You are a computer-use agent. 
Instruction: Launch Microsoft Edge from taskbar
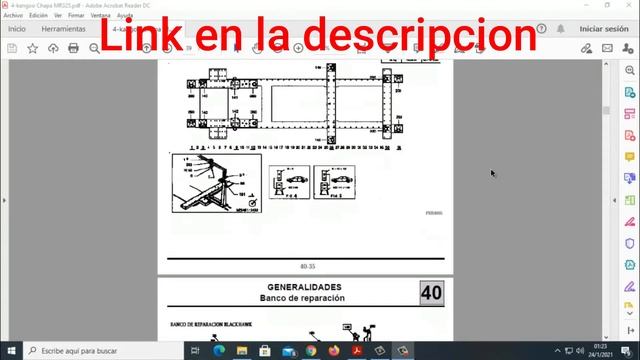click(x=219, y=351)
